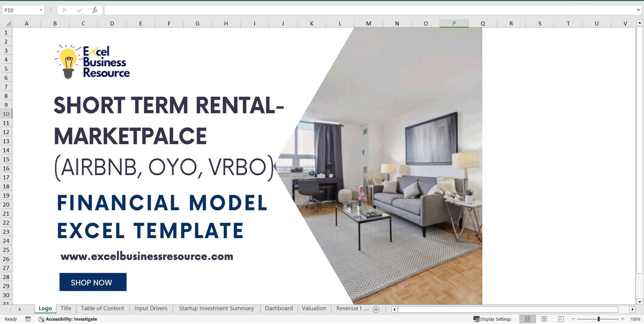
Task: Select row 1 header
Action: [x=6, y=33]
